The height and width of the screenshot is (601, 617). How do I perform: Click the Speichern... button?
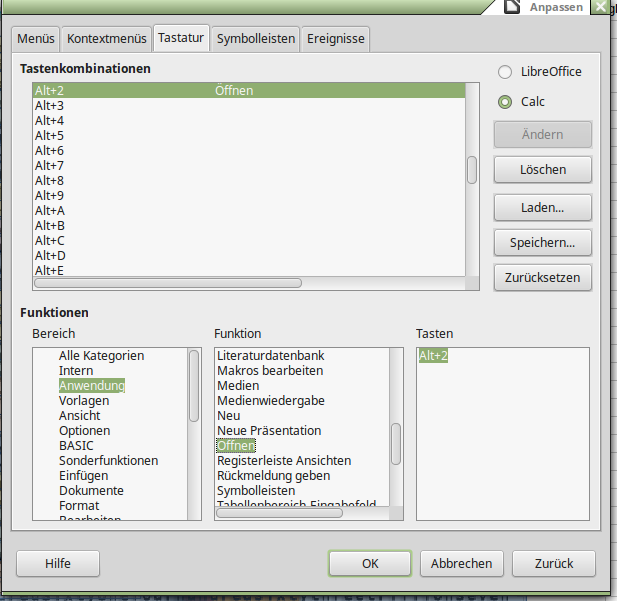tap(543, 242)
